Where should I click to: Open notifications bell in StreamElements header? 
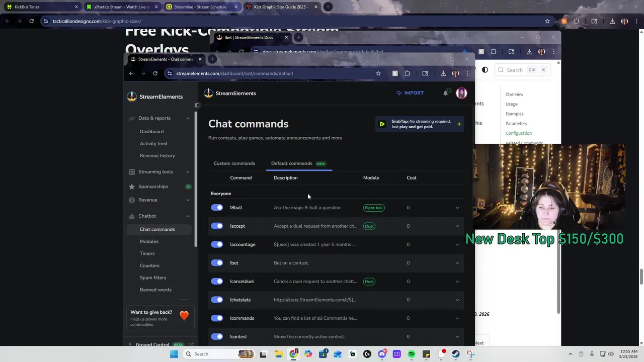pyautogui.click(x=446, y=93)
